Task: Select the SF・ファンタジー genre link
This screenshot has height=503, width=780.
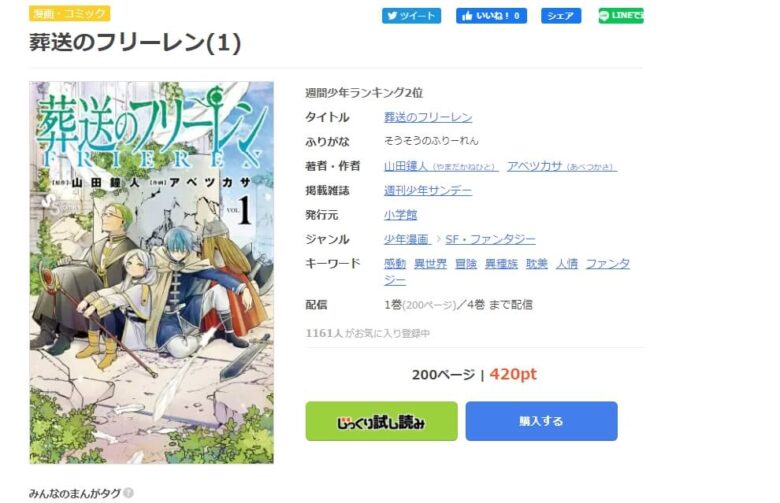Action: (490, 239)
